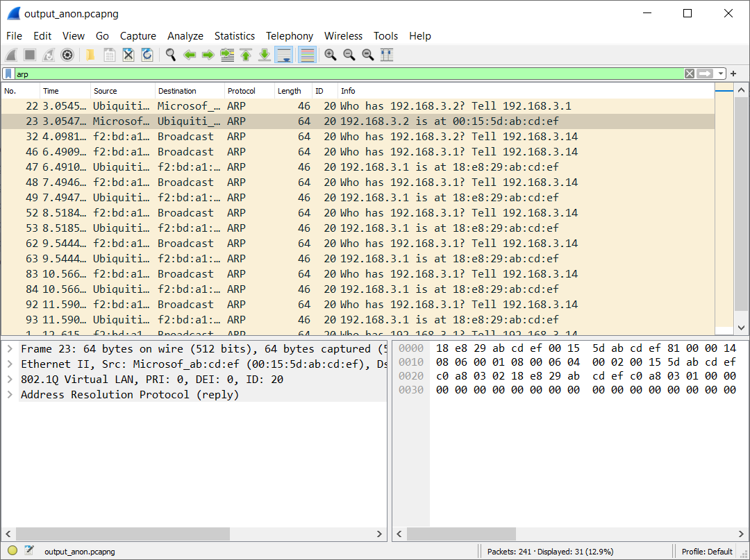Select packet 62 in the list
Image resolution: width=750 pixels, height=560 pixels.
358,244
